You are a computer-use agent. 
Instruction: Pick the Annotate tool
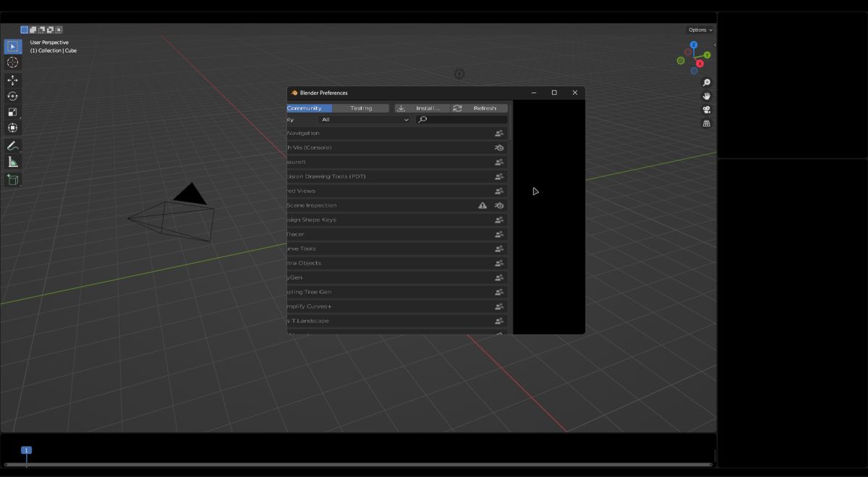12,146
